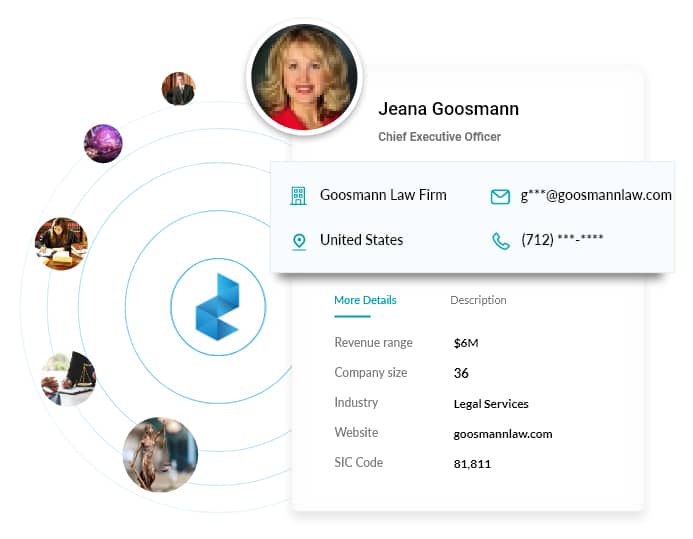Click the Website label
The width and height of the screenshot is (693, 539).
coord(356,433)
